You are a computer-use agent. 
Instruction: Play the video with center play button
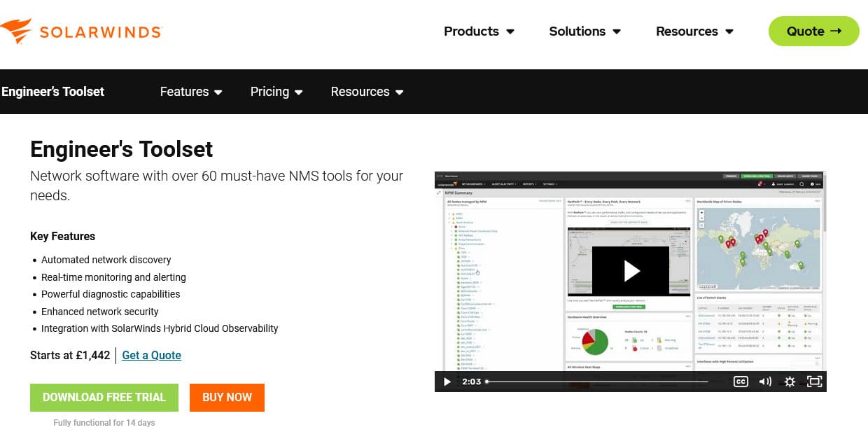click(631, 270)
